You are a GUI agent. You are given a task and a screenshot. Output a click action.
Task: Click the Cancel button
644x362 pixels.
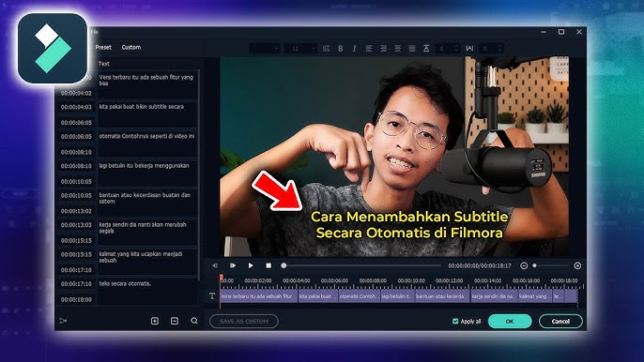pos(560,322)
